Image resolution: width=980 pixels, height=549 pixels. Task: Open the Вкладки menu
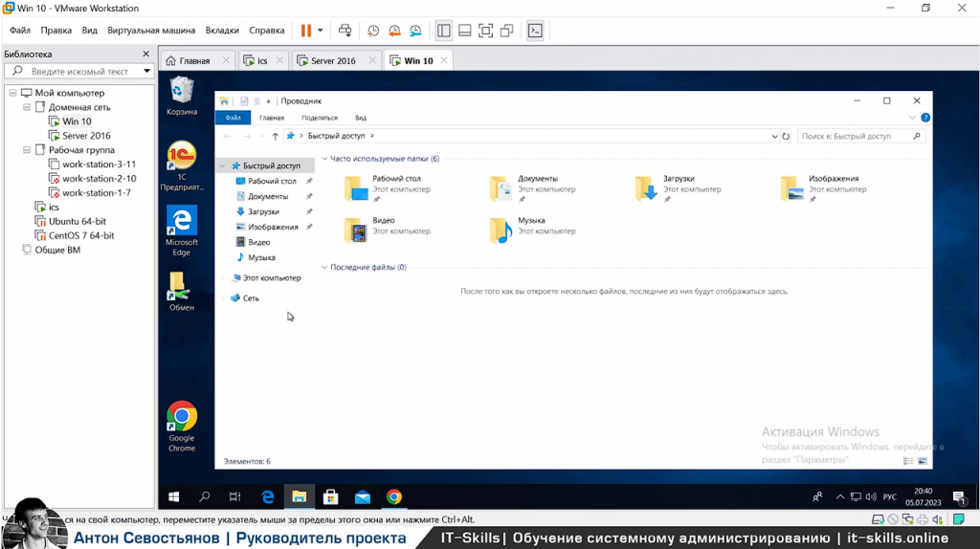coord(222,30)
